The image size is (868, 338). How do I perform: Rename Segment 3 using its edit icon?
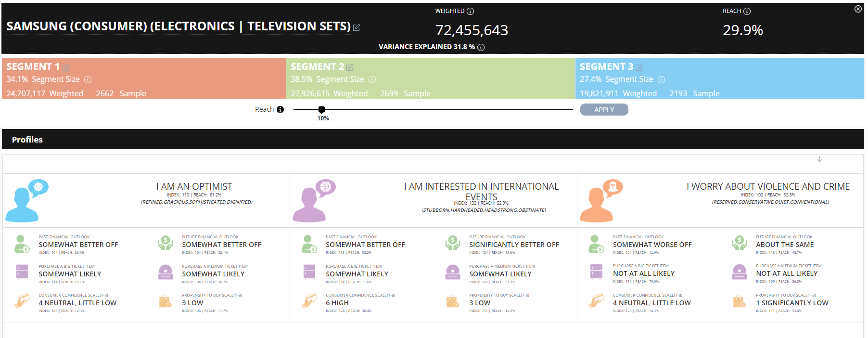pyautogui.click(x=639, y=67)
